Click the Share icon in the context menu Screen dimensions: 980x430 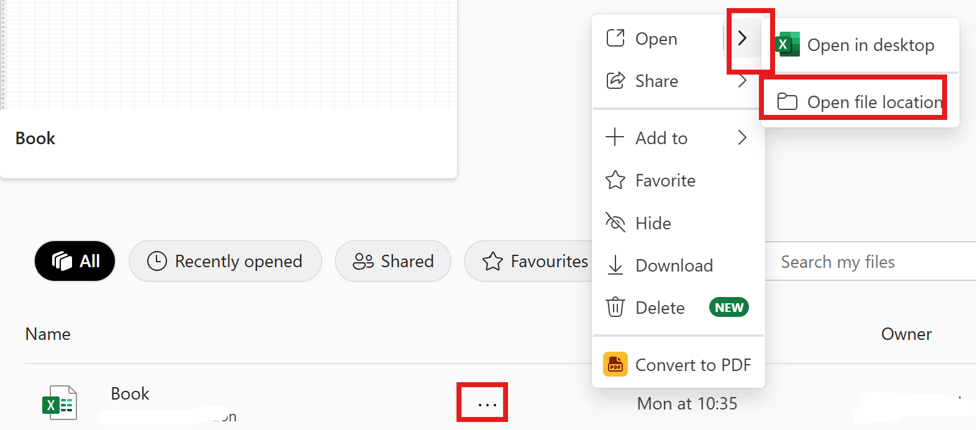(x=615, y=81)
